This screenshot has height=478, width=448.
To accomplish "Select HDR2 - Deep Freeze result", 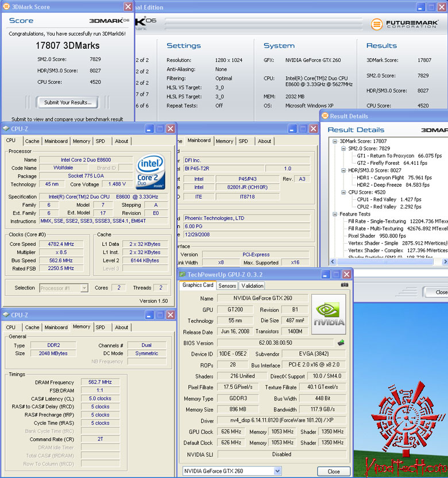I will coord(393,185).
